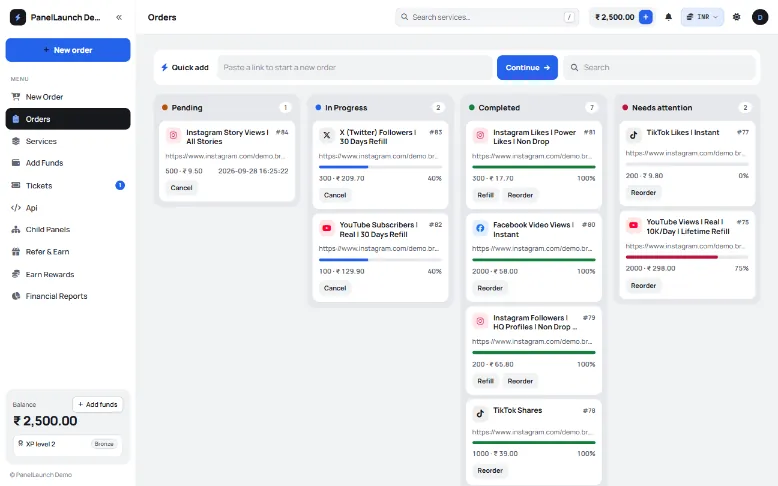Click TikTok icon on TikTok Shares order
Image resolution: width=778 pixels, height=486 pixels.
[480, 414]
